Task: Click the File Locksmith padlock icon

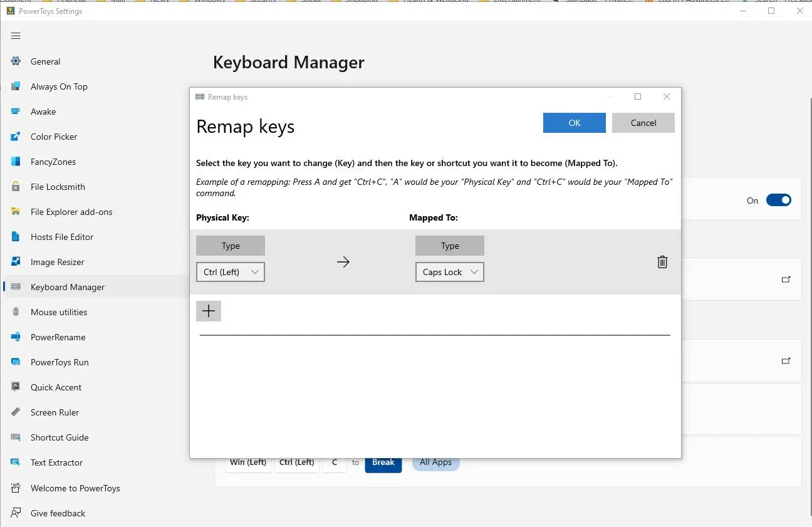Action: click(x=16, y=187)
